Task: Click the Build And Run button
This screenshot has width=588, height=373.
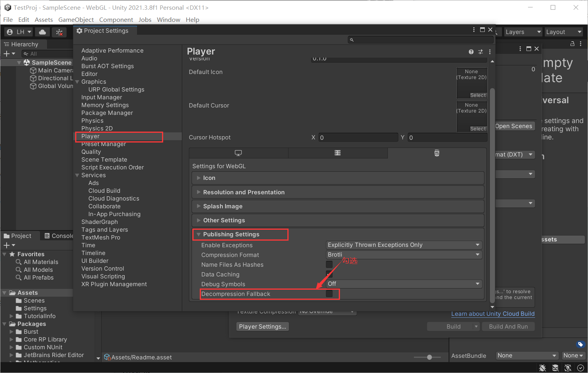Action: [508, 326]
